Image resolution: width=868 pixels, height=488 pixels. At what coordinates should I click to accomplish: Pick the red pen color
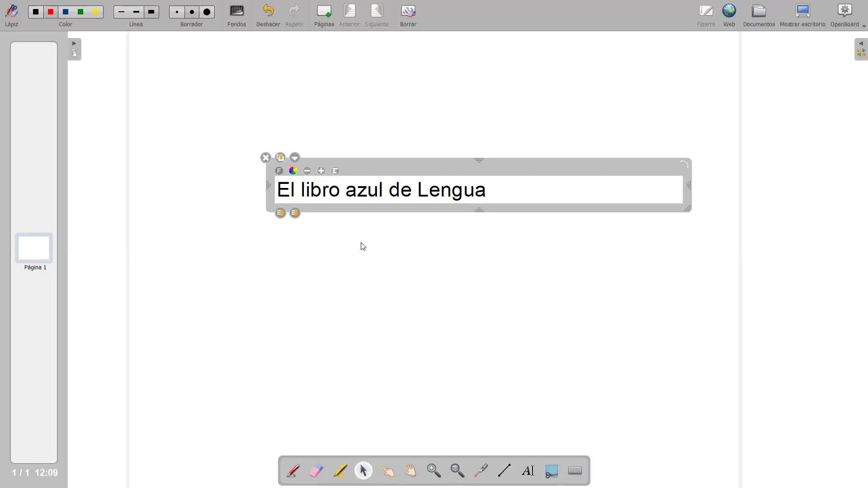[51, 12]
